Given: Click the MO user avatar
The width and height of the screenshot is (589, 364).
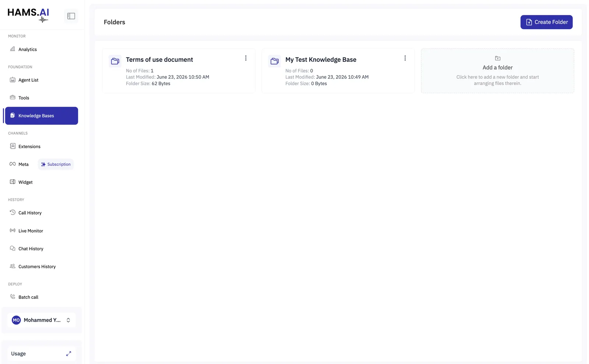Looking at the screenshot, I should pos(16,320).
